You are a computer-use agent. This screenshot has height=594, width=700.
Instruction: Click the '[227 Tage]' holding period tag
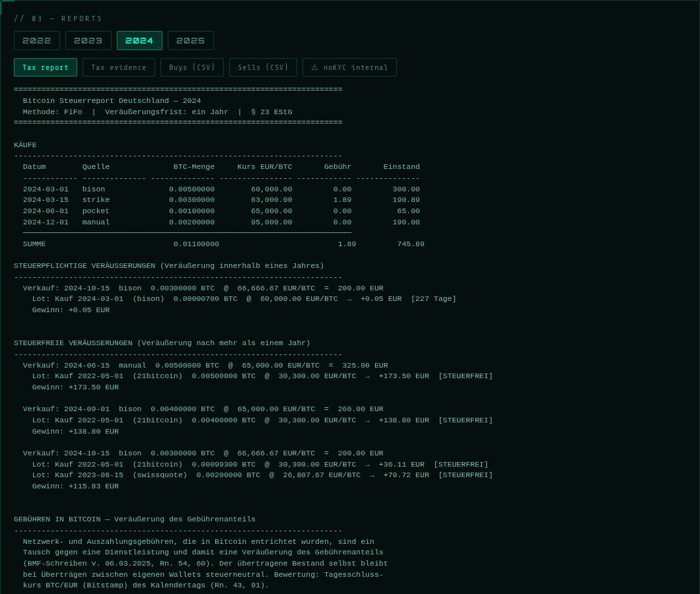[x=434, y=299]
